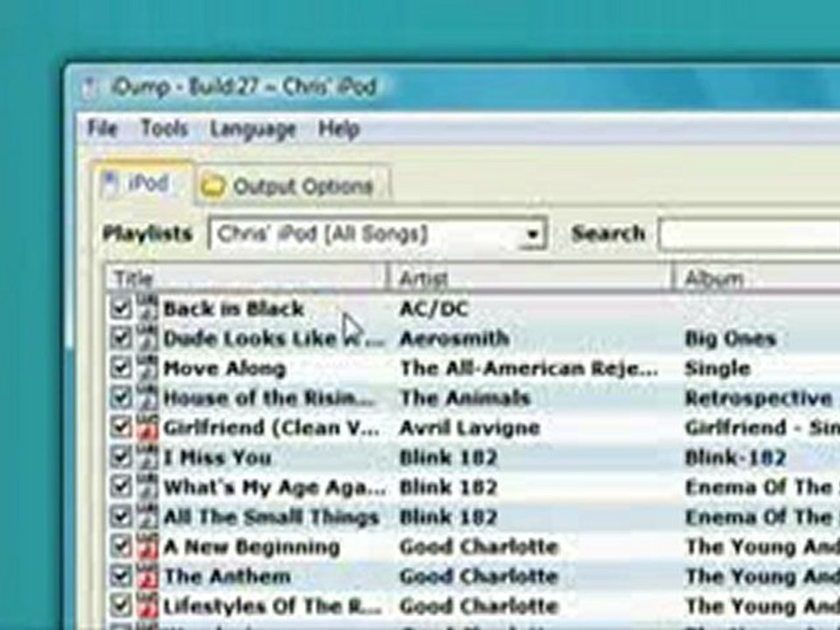
Task: Open the Help menu
Action: click(338, 129)
